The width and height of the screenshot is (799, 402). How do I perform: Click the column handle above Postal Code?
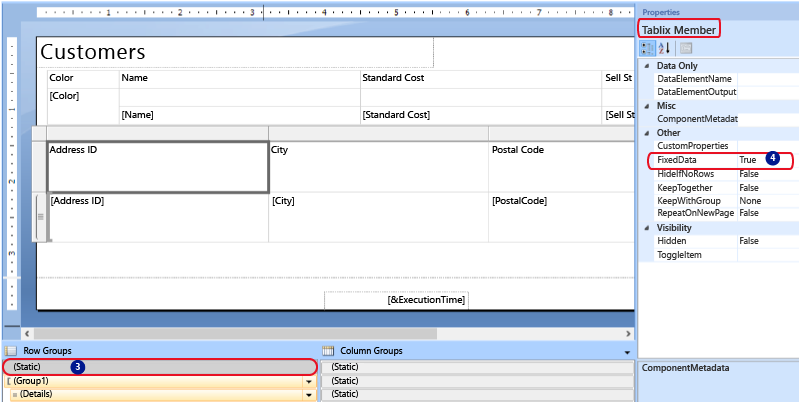[561, 133]
